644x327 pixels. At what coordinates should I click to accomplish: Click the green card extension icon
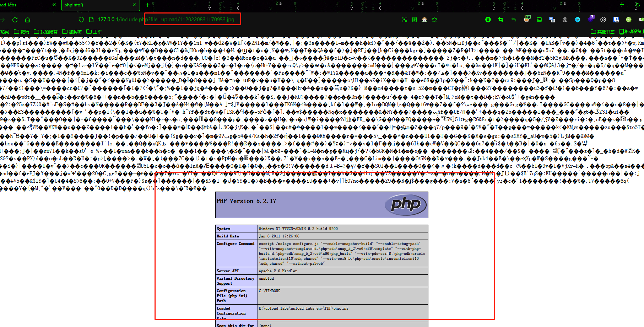tap(539, 20)
